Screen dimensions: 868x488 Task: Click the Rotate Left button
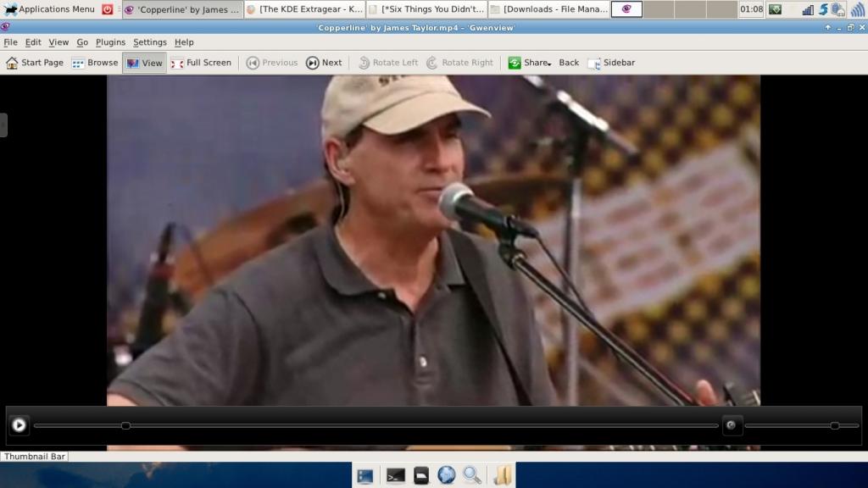coord(387,63)
